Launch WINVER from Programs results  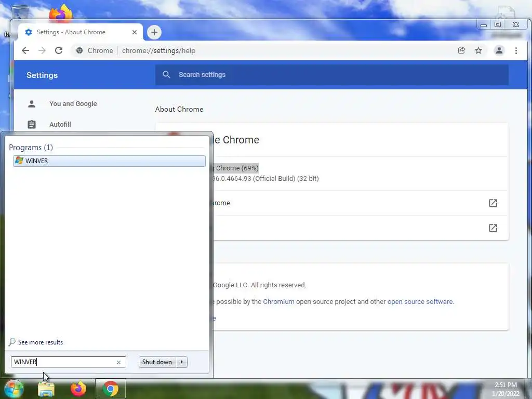click(109, 161)
